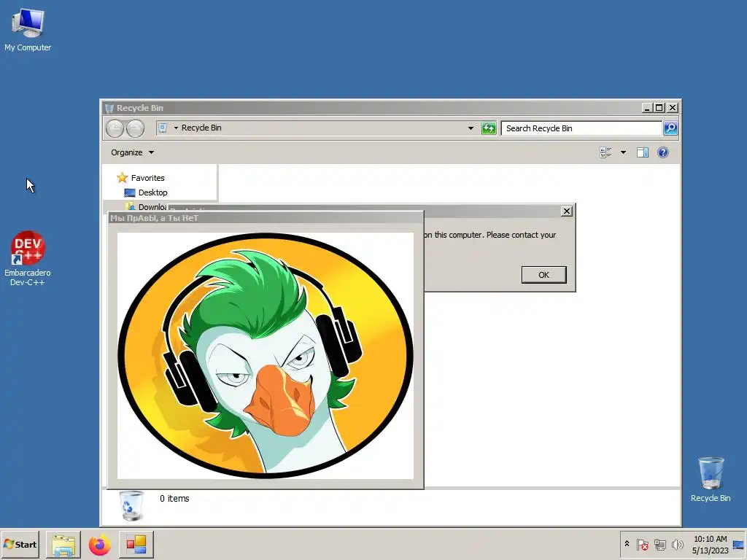Close the error message dialog
The height and width of the screenshot is (560, 747).
(x=566, y=211)
